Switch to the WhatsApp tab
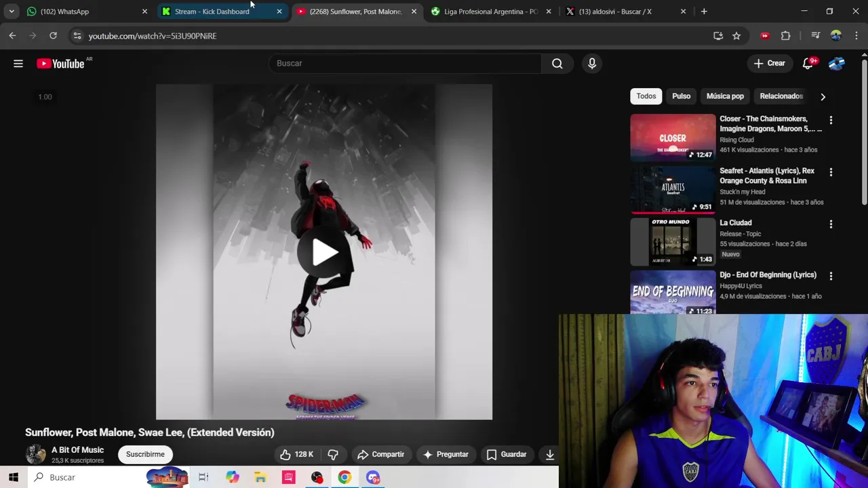Image resolution: width=868 pixels, height=488 pixels. 87,12
